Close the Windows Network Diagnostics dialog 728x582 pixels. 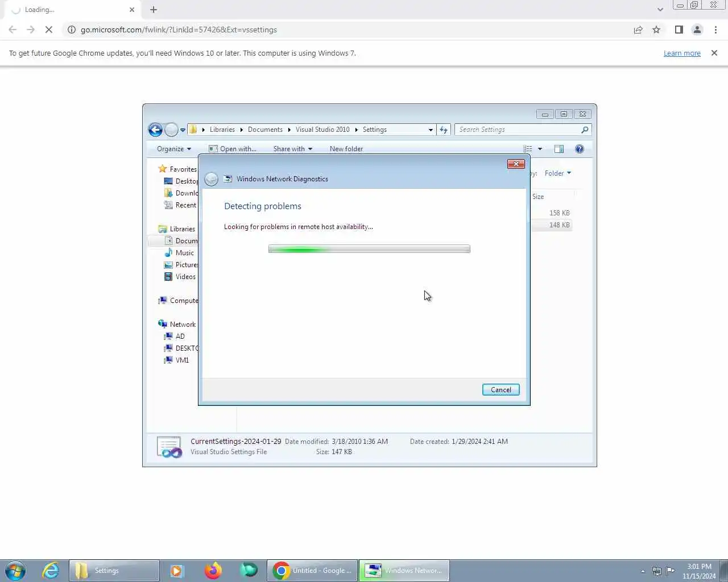click(x=516, y=164)
